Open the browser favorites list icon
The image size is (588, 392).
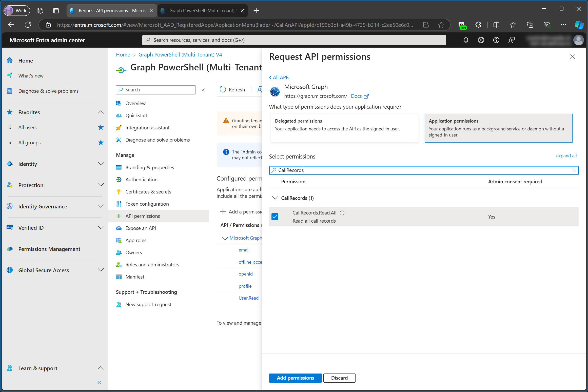(x=513, y=25)
